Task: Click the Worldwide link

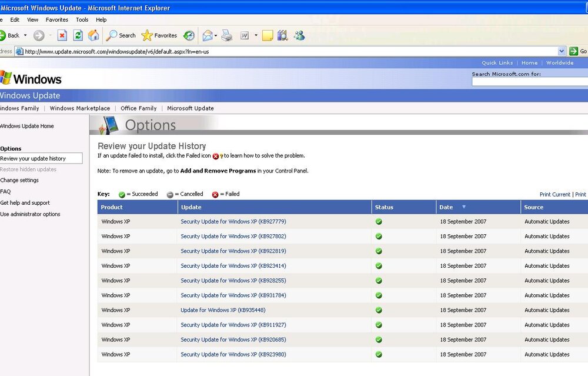Action: pos(560,63)
